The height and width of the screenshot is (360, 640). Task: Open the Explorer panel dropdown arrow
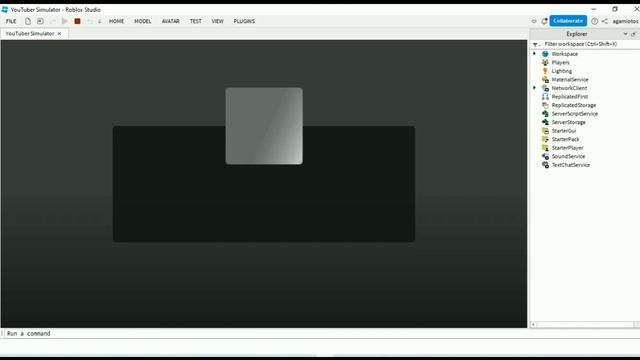pyautogui.click(x=625, y=34)
